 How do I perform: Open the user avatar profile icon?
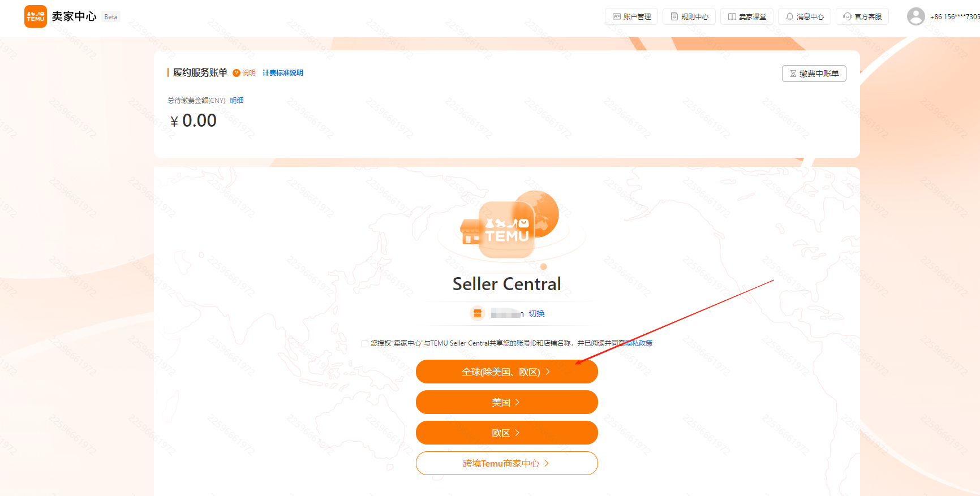[x=915, y=16]
